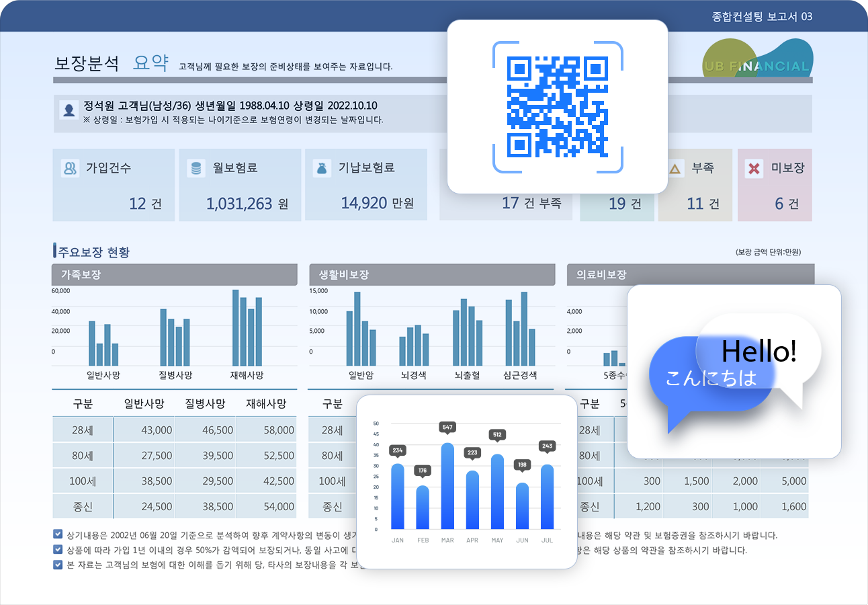Screen dimensions: 868x605
Task: Click the MAY bar labeled 512
Action: (x=497, y=491)
